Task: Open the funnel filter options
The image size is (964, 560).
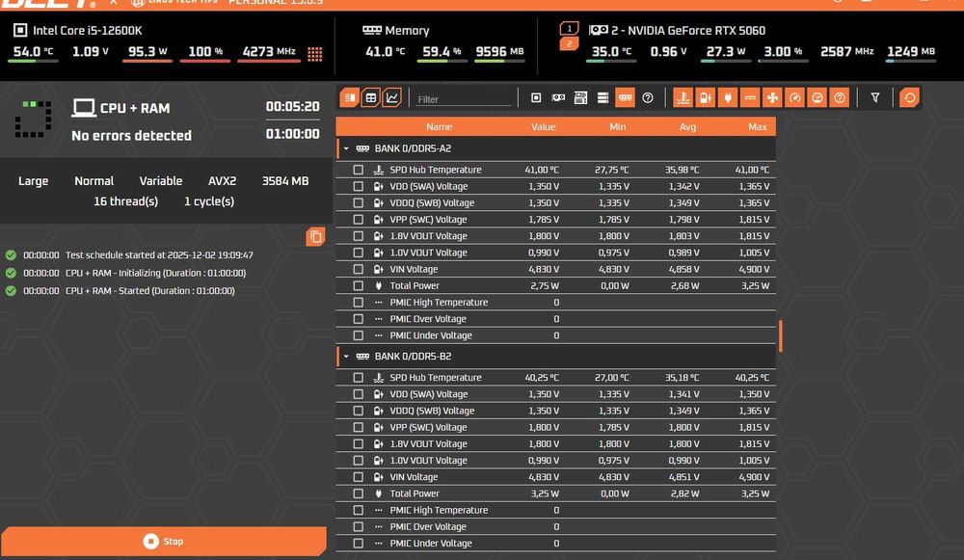Action: (875, 97)
